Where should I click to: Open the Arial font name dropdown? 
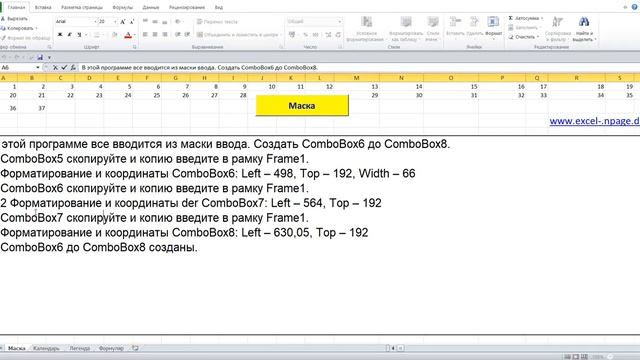click(x=95, y=22)
